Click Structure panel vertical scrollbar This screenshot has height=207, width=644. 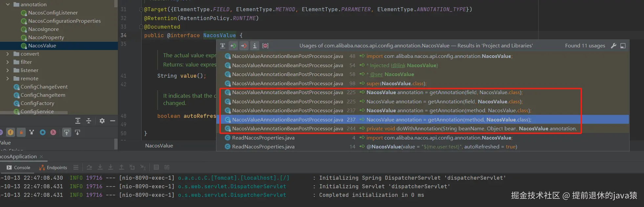tap(116, 144)
